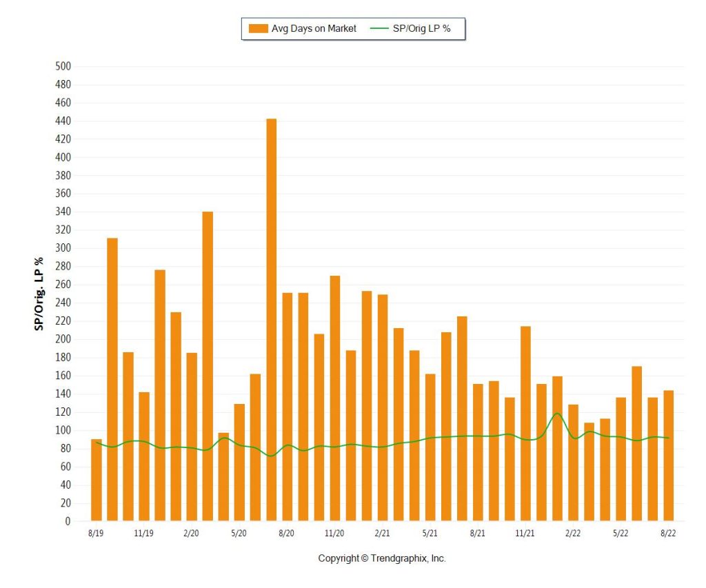Image resolution: width=706 pixels, height=588 pixels.
Task: Click the y-axis value 440
Action: pyautogui.click(x=63, y=121)
